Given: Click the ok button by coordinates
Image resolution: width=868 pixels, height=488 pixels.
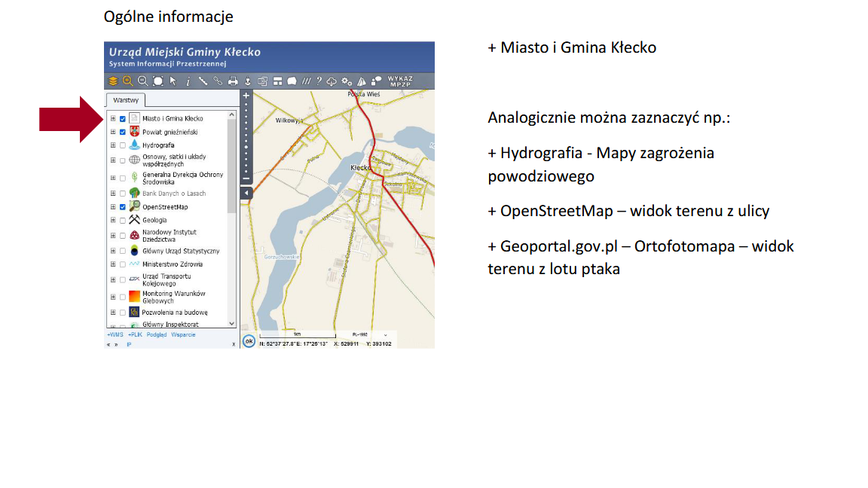Looking at the screenshot, I should pyautogui.click(x=249, y=341).
